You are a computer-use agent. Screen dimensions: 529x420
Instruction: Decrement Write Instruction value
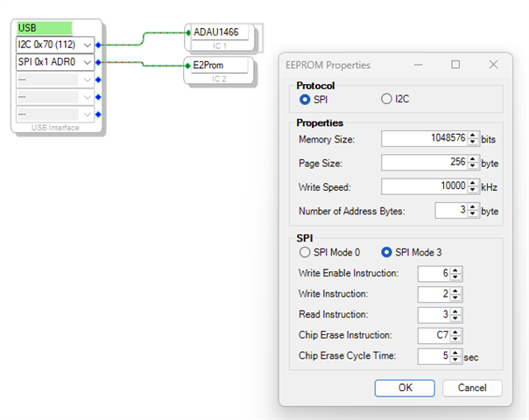click(x=455, y=297)
